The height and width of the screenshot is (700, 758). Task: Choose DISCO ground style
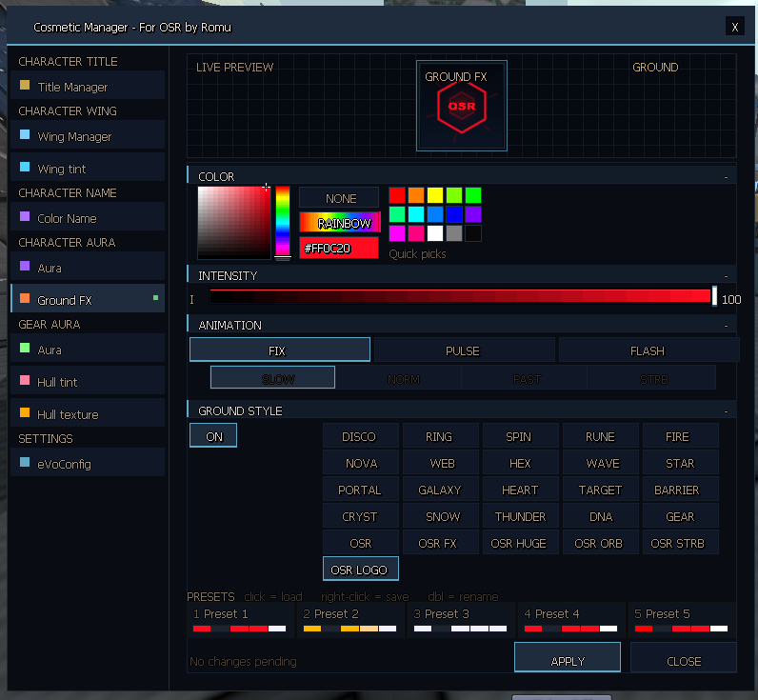(x=361, y=435)
